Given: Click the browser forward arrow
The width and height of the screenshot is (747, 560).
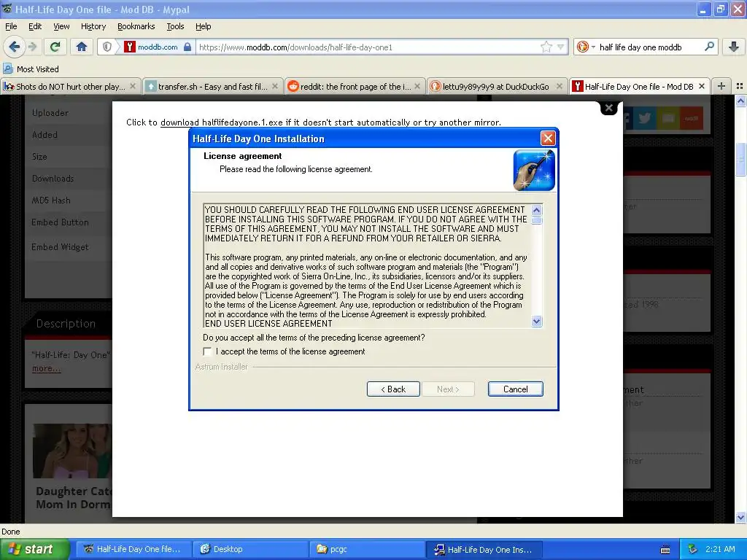Looking at the screenshot, I should coord(32,47).
